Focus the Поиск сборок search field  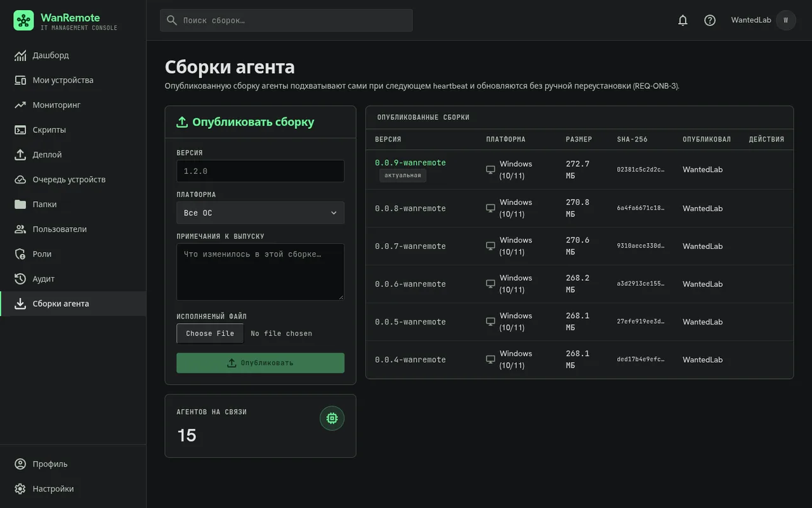click(x=286, y=20)
